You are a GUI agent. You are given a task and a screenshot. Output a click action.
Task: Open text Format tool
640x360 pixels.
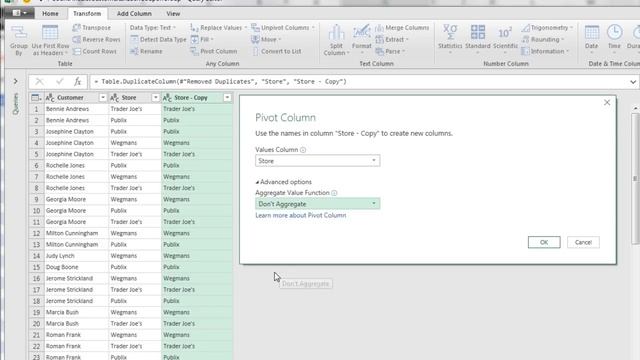click(362, 40)
